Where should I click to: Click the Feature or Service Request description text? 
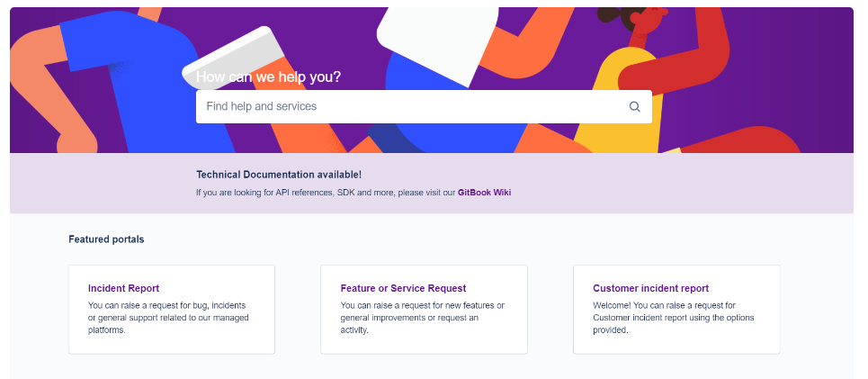[421, 318]
